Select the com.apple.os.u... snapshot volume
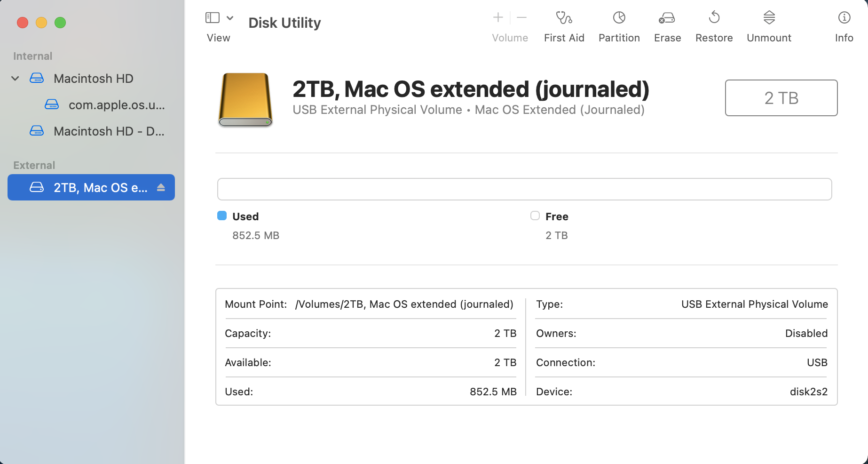This screenshot has width=868, height=464. tap(116, 105)
